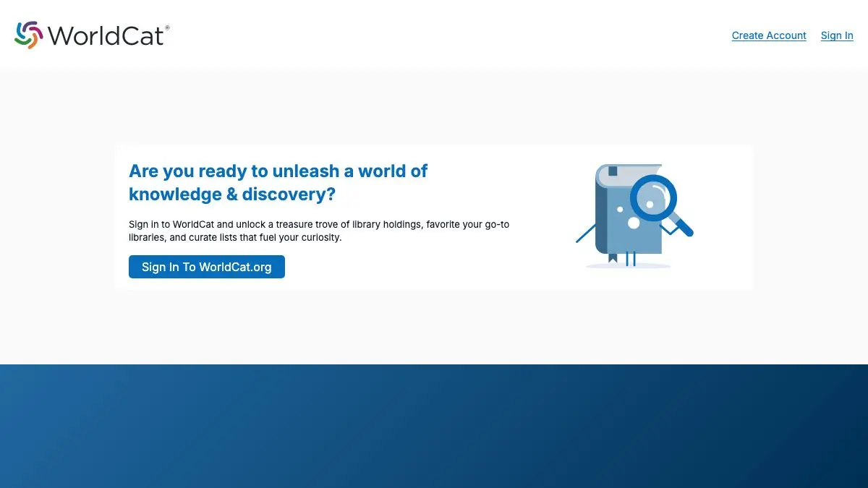868x488 pixels.
Task: Click the WorldCat logo
Action: 92,35
